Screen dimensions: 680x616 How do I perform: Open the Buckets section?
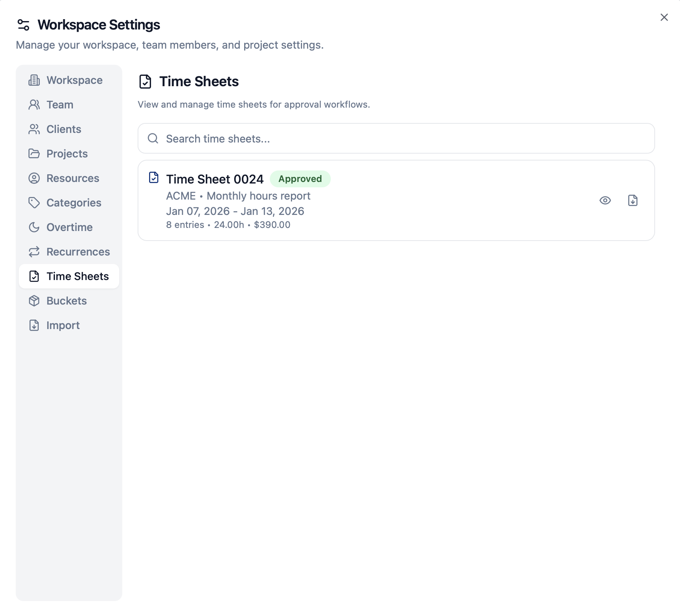coord(69,301)
